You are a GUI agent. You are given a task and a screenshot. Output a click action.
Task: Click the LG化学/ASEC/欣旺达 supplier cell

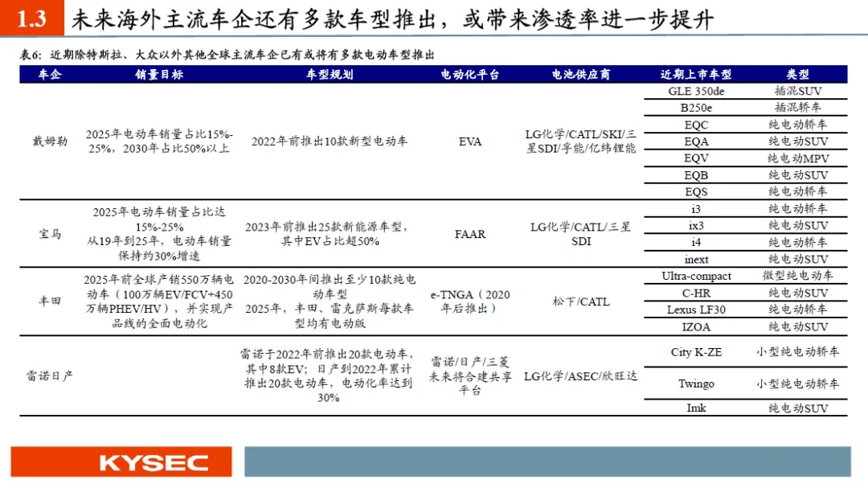point(581,376)
